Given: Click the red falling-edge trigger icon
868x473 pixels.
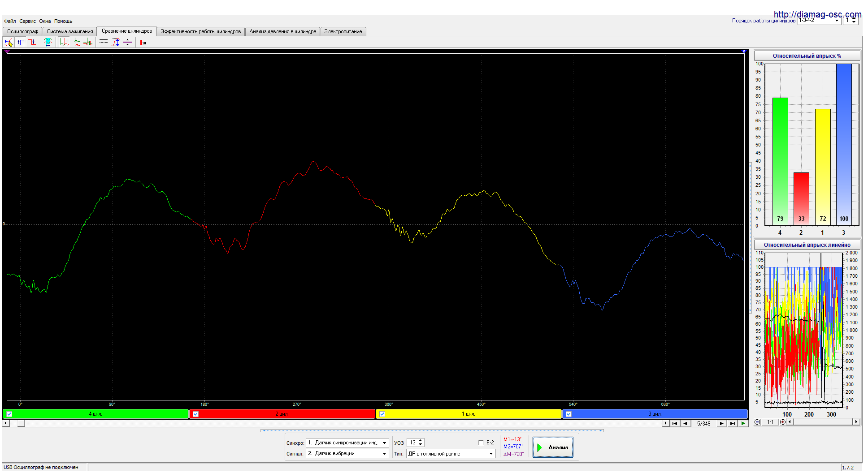Looking at the screenshot, I should coord(32,43).
